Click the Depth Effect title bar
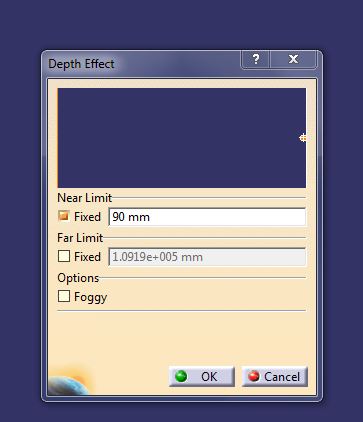This screenshot has width=363, height=422. (143, 64)
